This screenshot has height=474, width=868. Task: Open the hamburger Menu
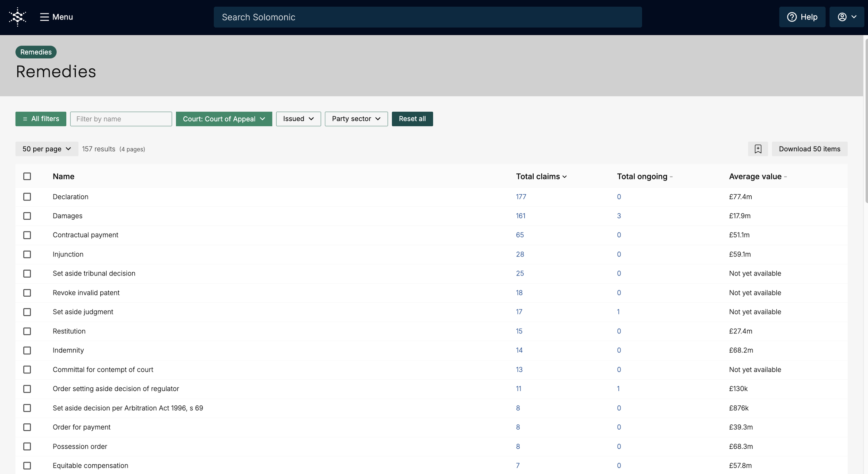coord(56,17)
